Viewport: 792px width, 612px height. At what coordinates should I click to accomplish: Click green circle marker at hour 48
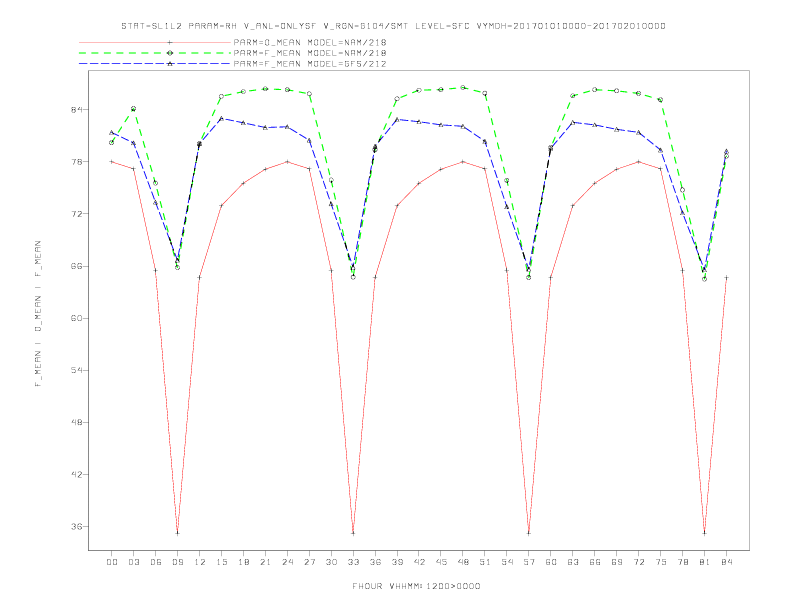(x=463, y=87)
